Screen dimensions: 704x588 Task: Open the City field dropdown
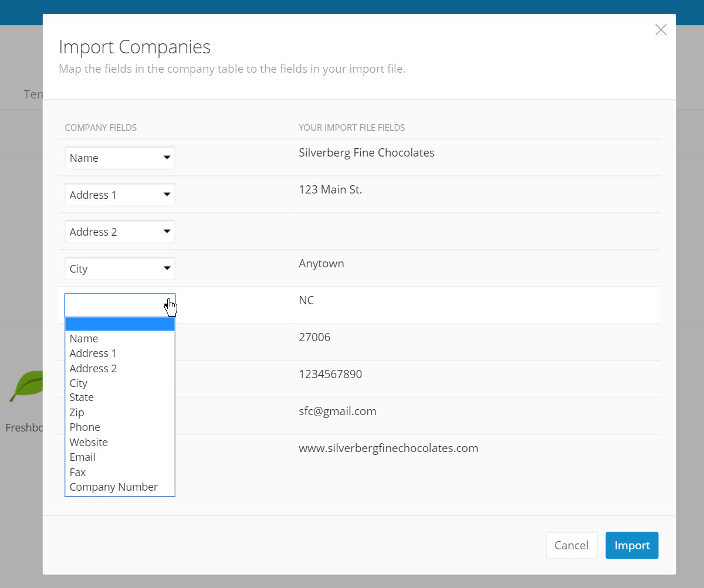[120, 268]
